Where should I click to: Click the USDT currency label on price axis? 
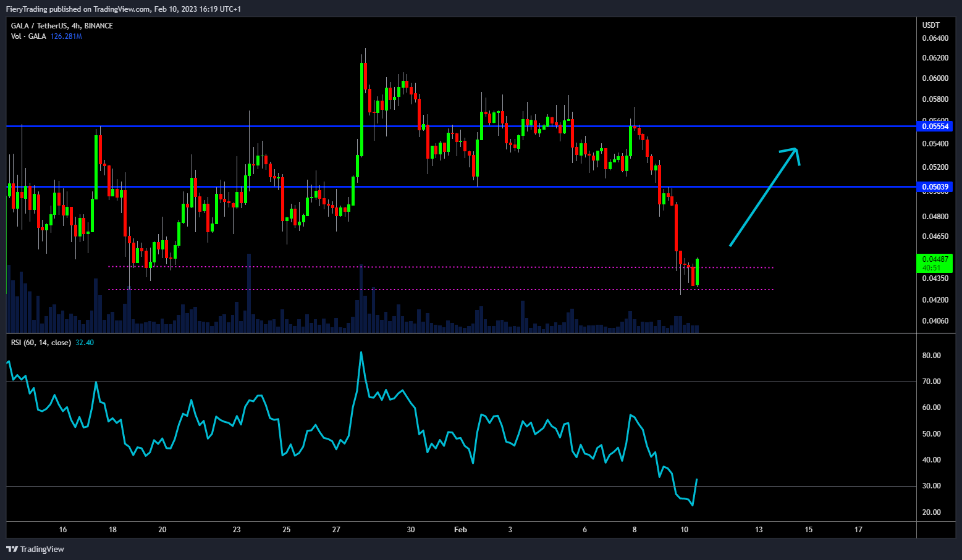click(931, 25)
